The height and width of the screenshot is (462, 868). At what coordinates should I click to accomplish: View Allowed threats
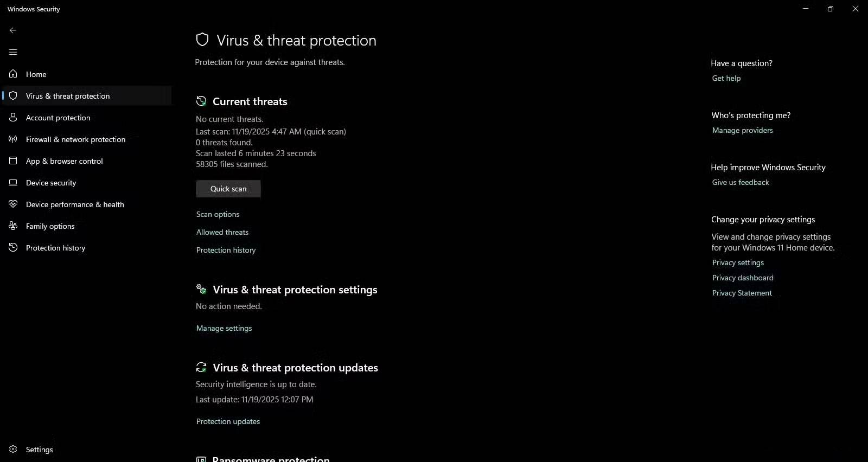pyautogui.click(x=222, y=232)
